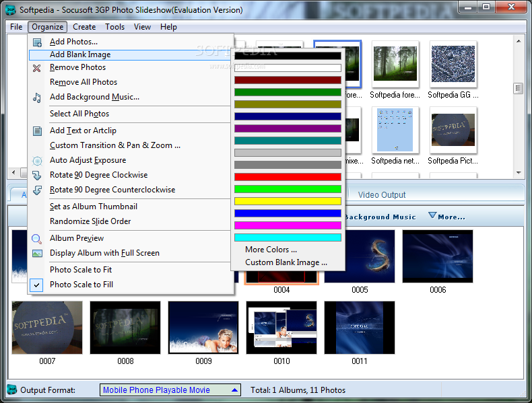Screen dimensions: 532x403
Task: Pick the navy blue color swatch
Action: click(x=288, y=116)
